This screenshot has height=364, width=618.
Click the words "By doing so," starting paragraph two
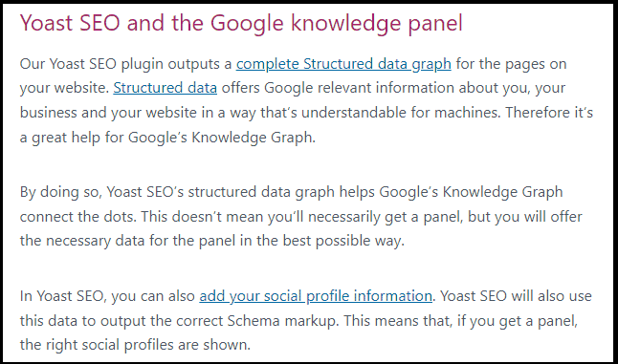tap(61, 192)
